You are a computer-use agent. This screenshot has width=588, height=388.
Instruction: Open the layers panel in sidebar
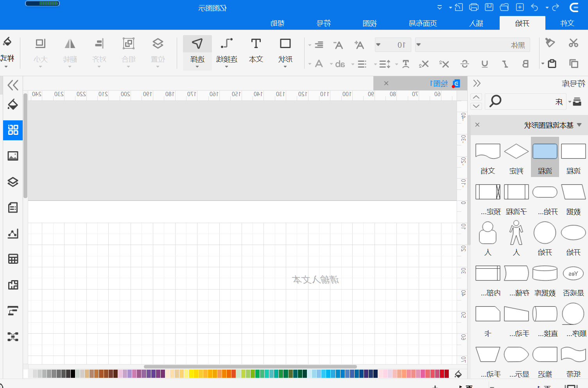(x=13, y=182)
